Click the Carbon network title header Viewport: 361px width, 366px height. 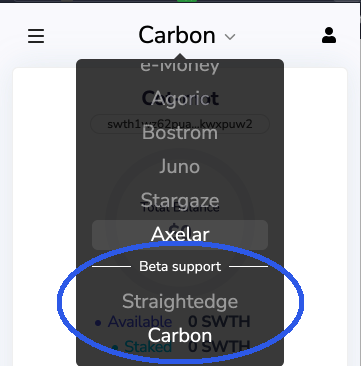(x=177, y=35)
